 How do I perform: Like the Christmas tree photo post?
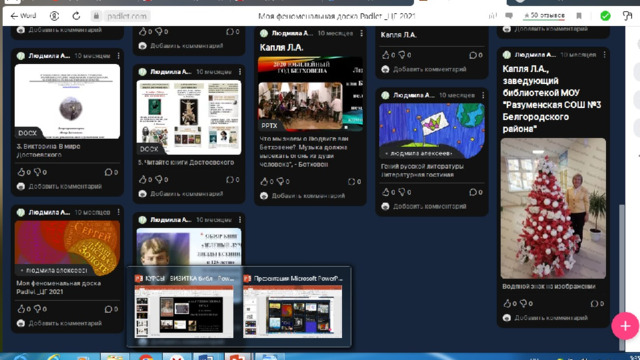click(x=507, y=303)
